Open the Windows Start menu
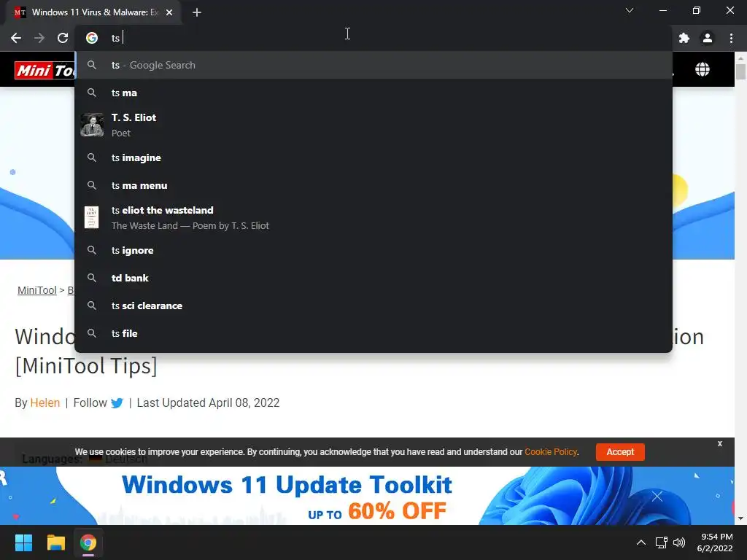 coord(23,542)
